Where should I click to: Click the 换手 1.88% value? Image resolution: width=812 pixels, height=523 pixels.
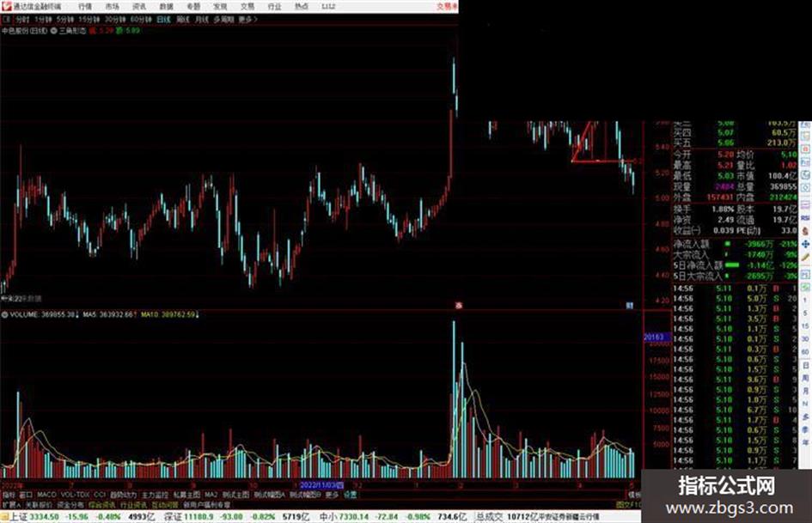click(x=723, y=209)
